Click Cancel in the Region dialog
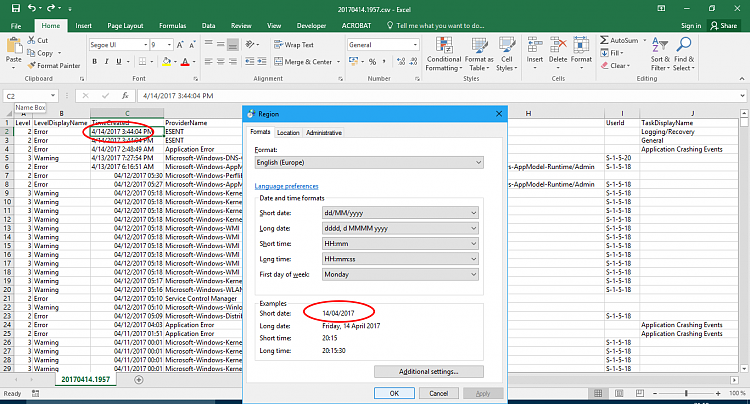Image resolution: width=750 pixels, height=404 pixels. click(x=439, y=393)
